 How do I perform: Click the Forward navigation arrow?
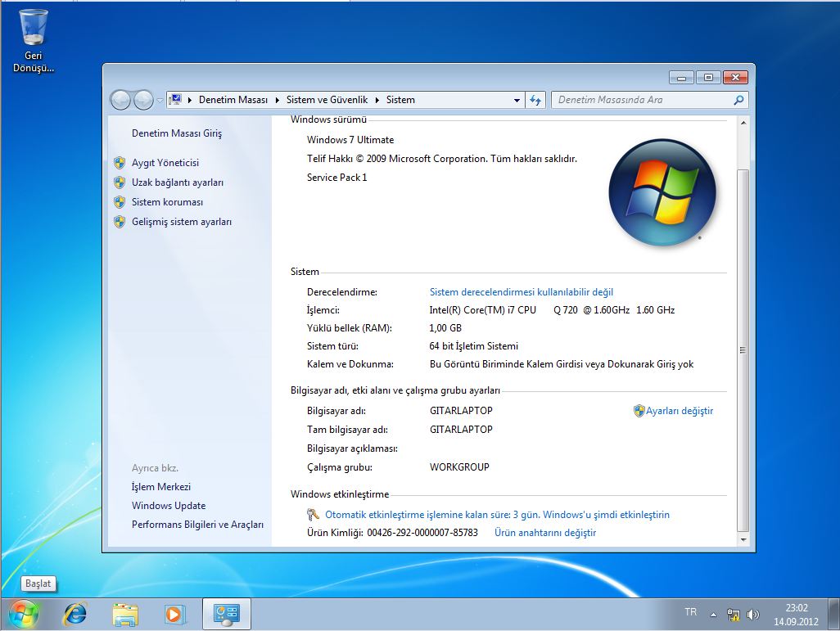coord(143,100)
